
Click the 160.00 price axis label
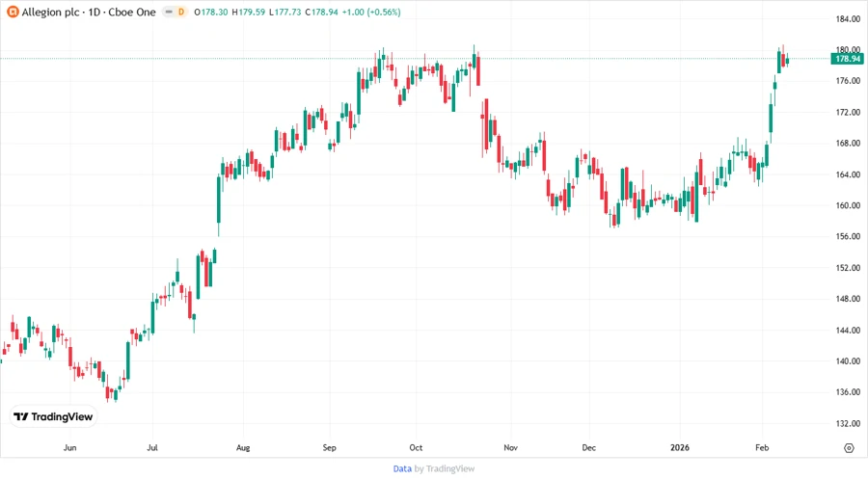point(848,205)
